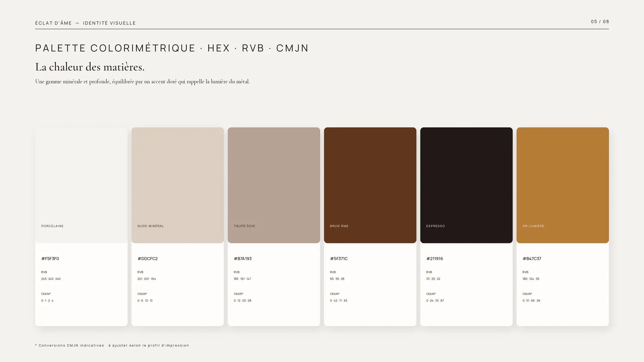Viewport: 644px width, 362px height.
Task: Click the PORCELAINE swatch label
Action: [x=52, y=226]
